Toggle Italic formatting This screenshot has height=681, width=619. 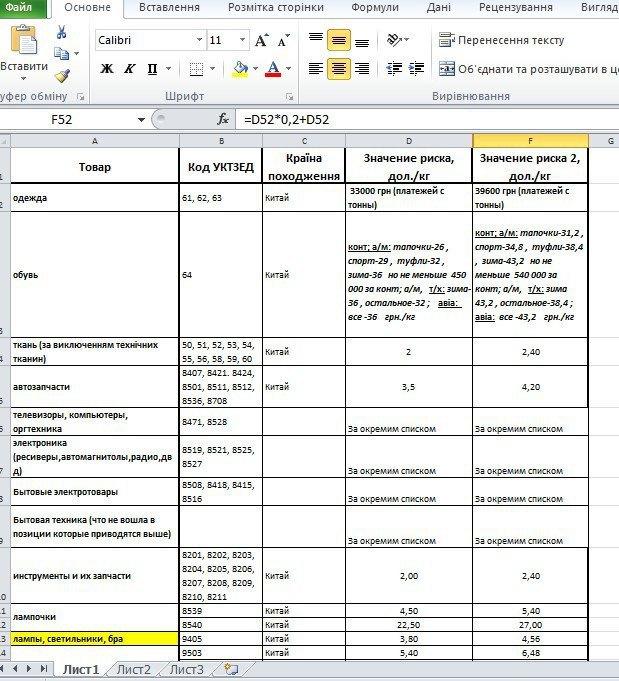[130, 69]
